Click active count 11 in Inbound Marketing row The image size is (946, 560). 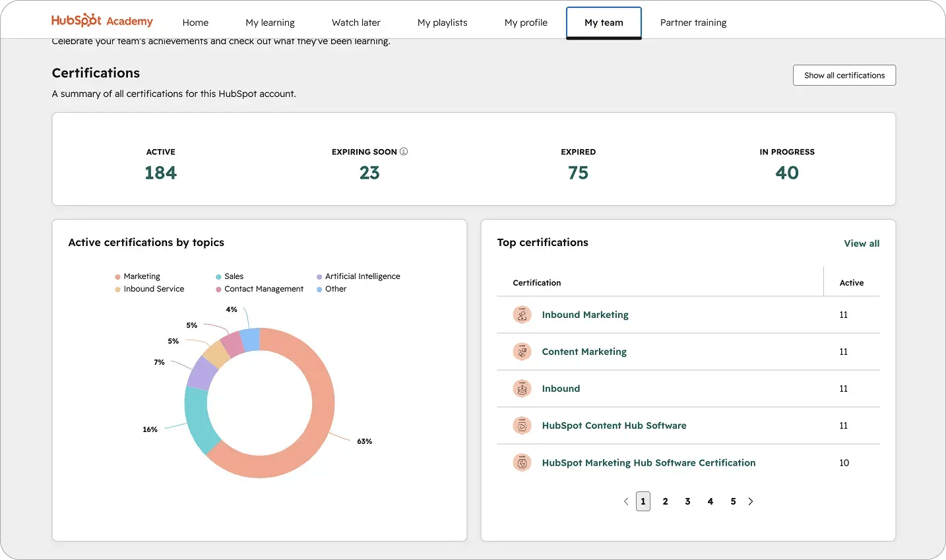pos(844,315)
